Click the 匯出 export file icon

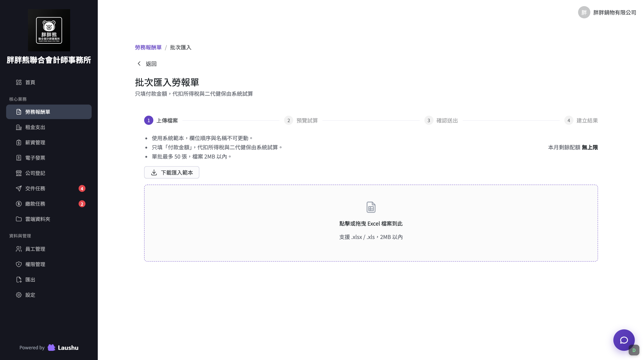click(19, 279)
